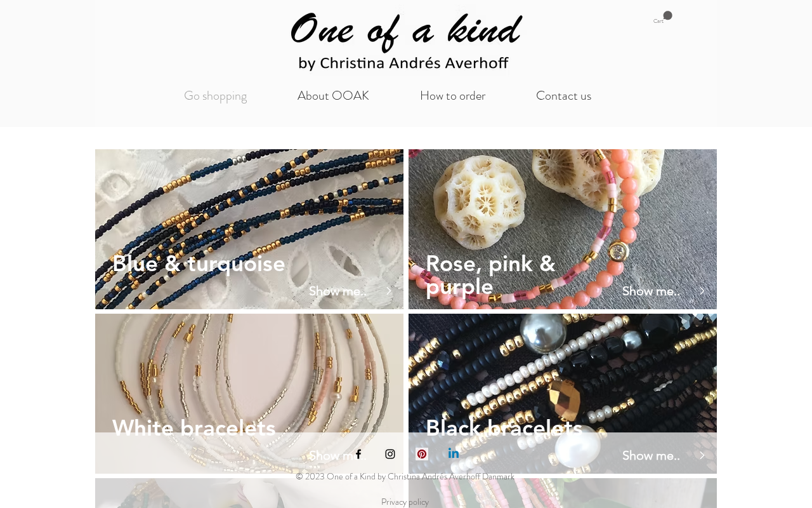The image size is (812, 508).
Task: Open the Facebook social icon
Action: [x=358, y=454]
